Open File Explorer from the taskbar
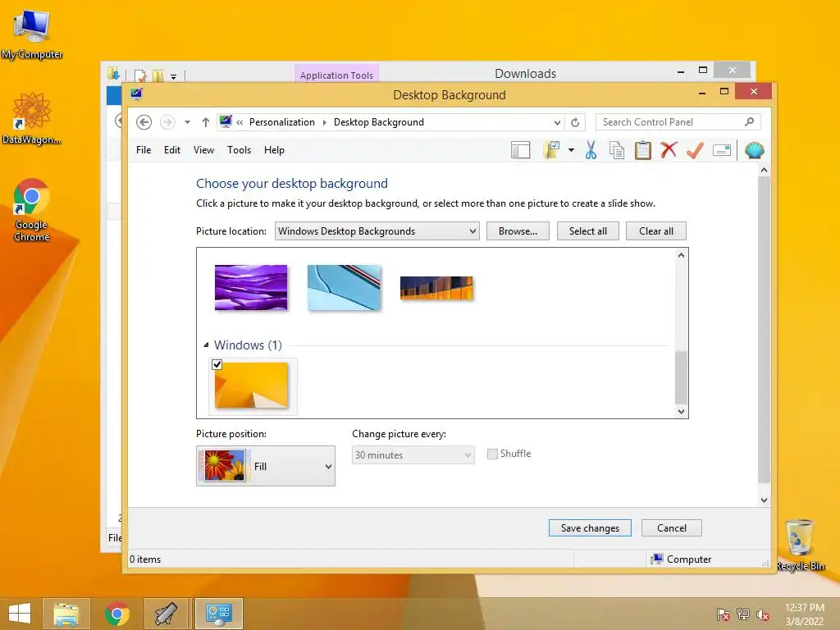Viewport: 840px width, 630px height. pos(66,614)
